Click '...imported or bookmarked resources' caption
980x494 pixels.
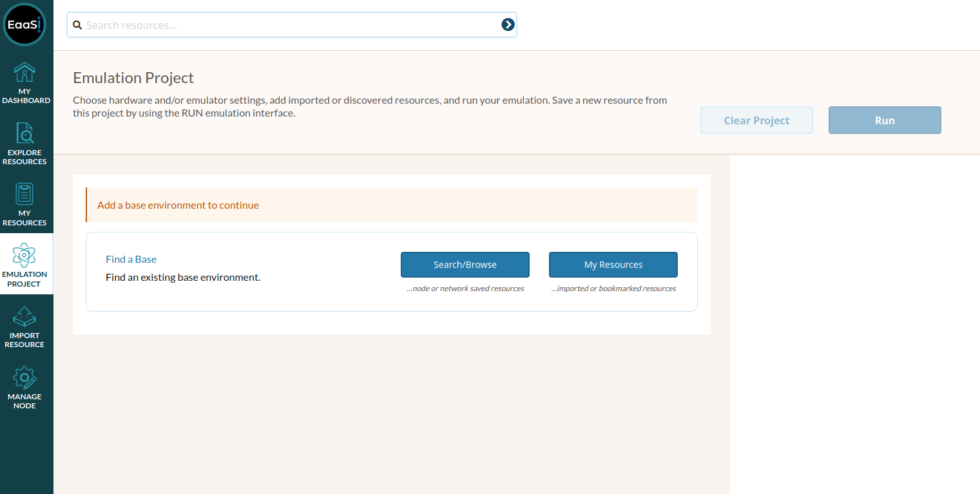(613, 289)
